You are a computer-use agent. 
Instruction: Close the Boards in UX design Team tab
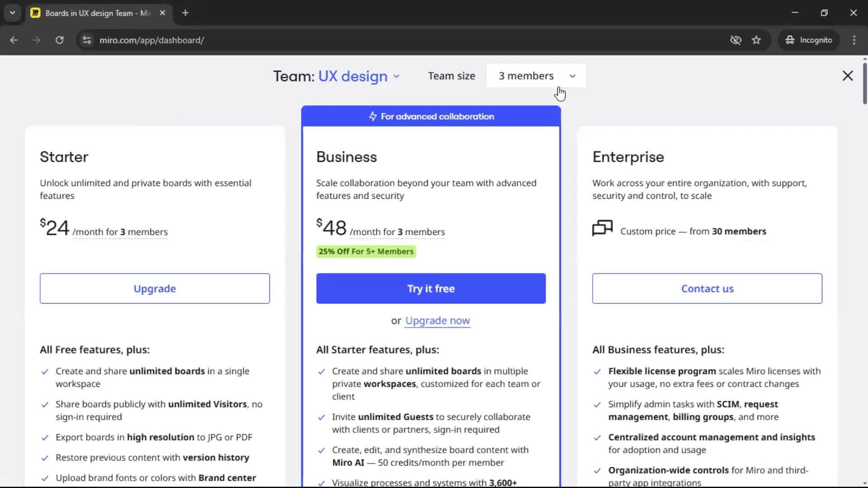tap(162, 13)
